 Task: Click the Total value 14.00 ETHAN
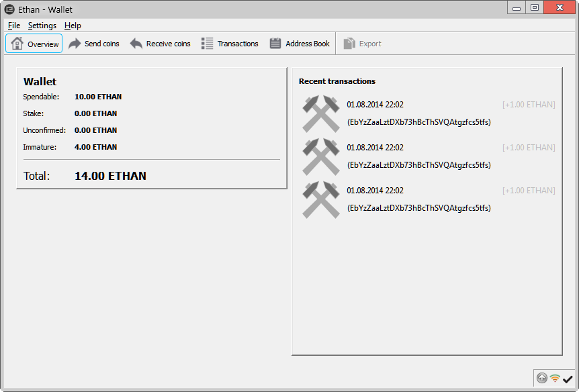tap(110, 176)
